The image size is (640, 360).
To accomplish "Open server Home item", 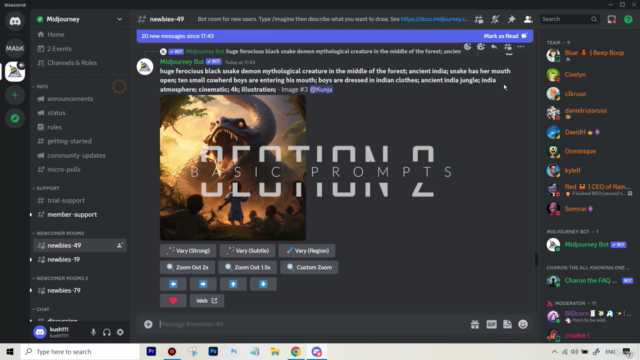I will tap(80, 35).
